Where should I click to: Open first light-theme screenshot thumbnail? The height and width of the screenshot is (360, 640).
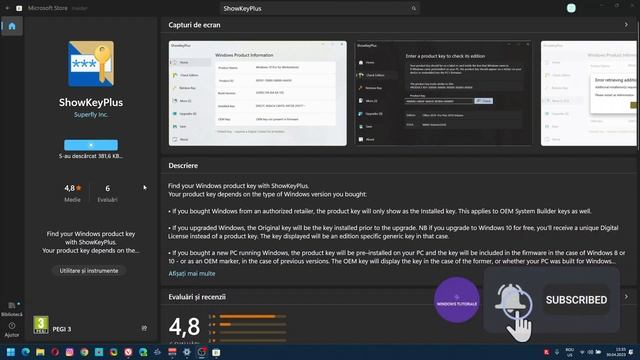258,93
